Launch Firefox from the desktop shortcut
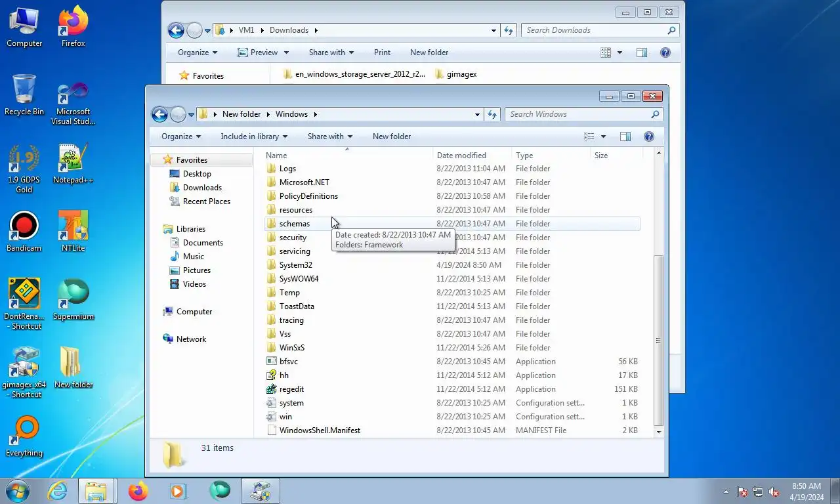 point(73,27)
